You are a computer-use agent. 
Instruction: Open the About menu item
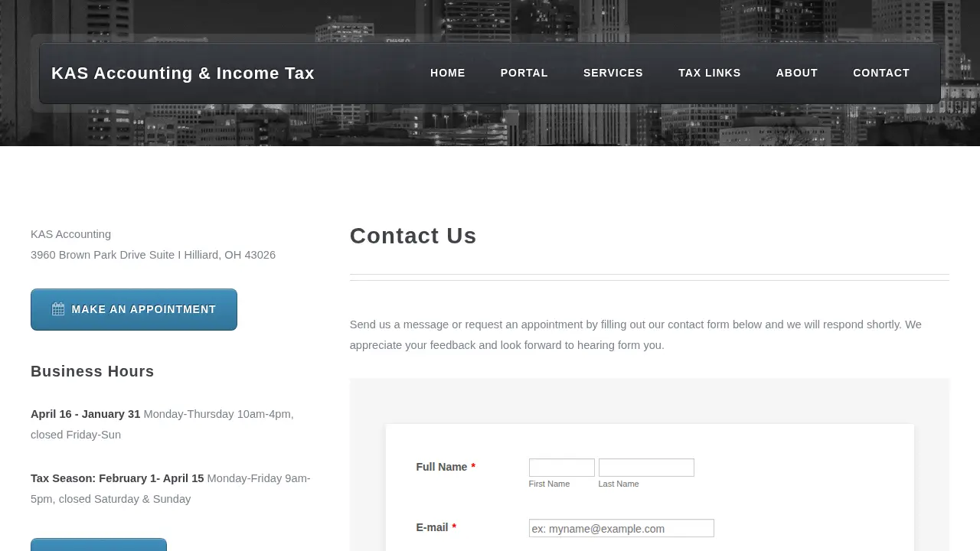pyautogui.click(x=797, y=73)
